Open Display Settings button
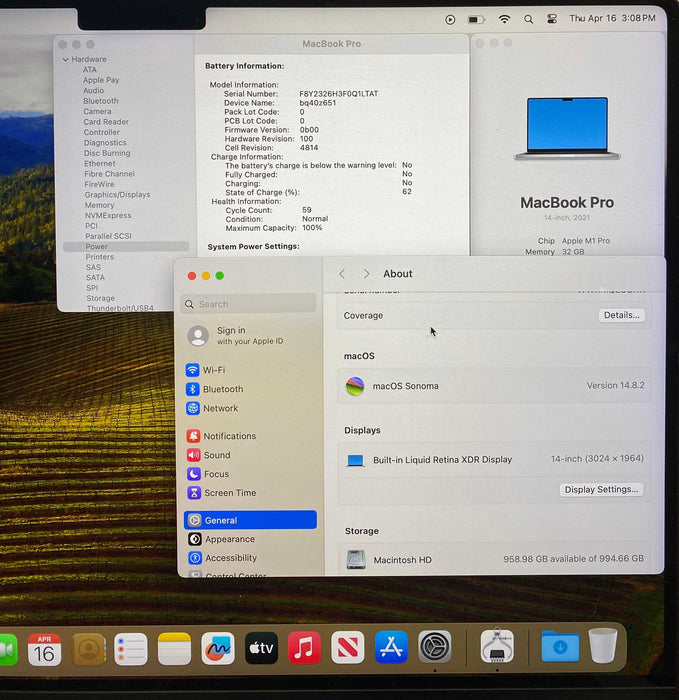This screenshot has height=700, width=679. 601,489
